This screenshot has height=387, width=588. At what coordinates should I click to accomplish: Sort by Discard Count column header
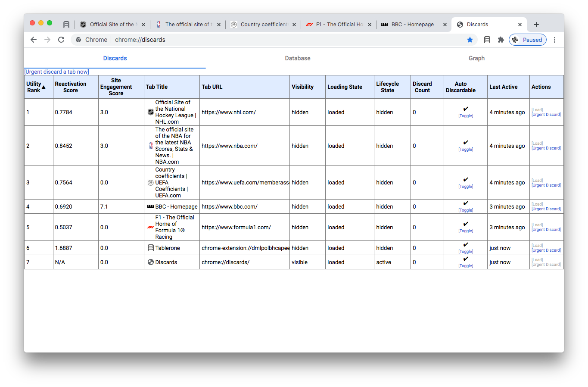427,87
